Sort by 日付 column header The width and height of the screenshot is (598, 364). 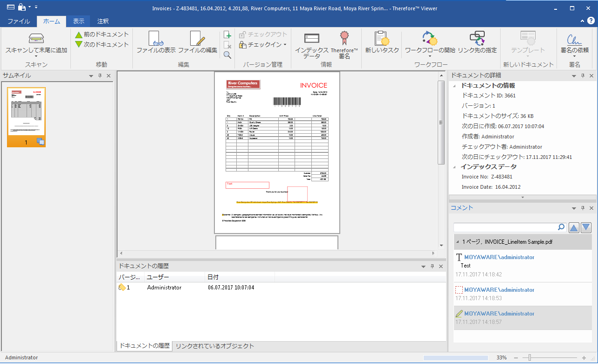(240, 277)
